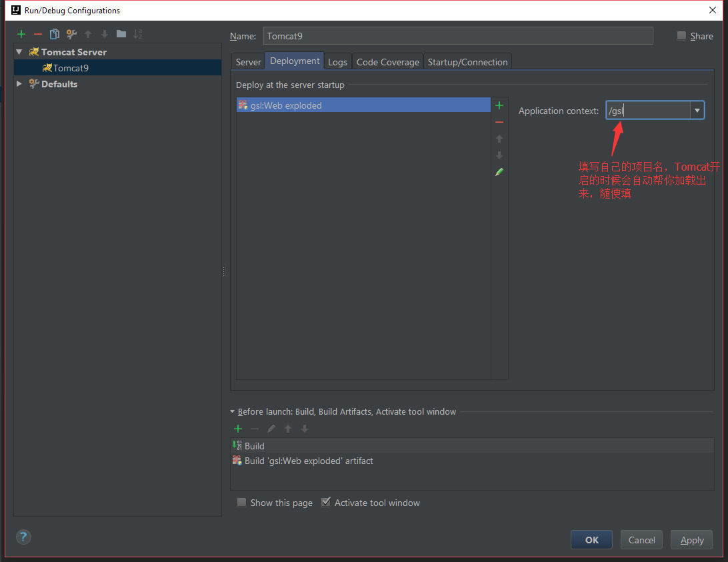Confirm with the OK button
Image resolution: width=728 pixels, height=562 pixels.
591,540
